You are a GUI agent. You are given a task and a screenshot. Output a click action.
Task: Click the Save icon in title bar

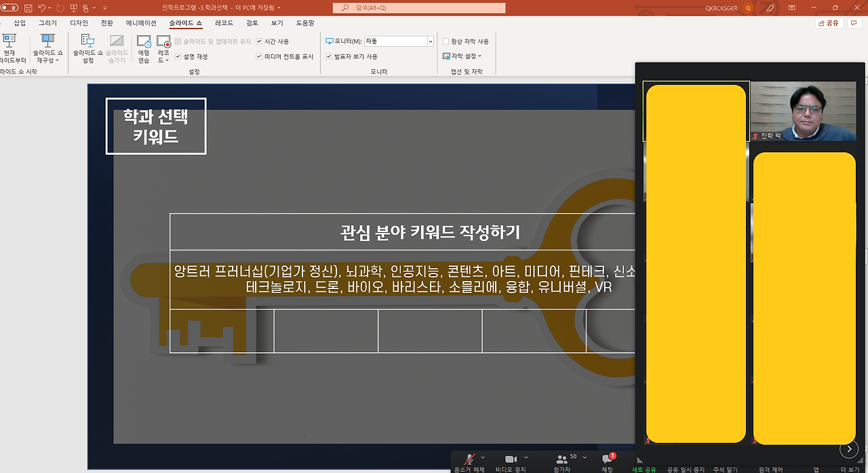click(28, 8)
